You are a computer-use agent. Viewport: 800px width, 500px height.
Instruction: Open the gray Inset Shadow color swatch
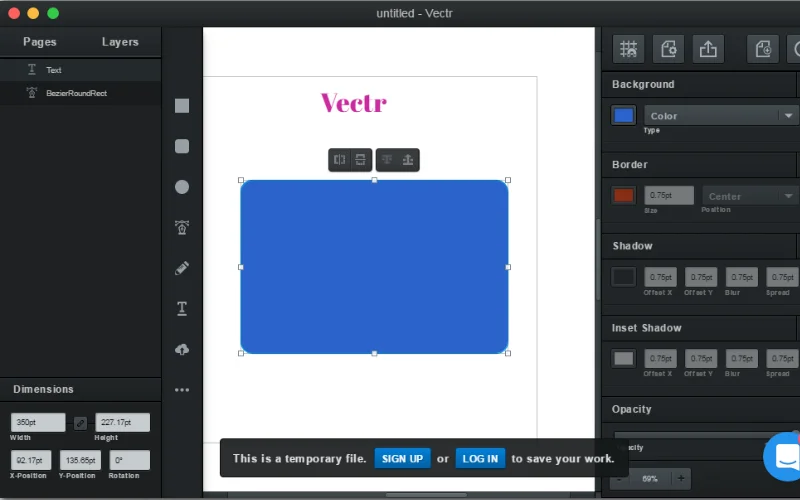[x=623, y=358]
